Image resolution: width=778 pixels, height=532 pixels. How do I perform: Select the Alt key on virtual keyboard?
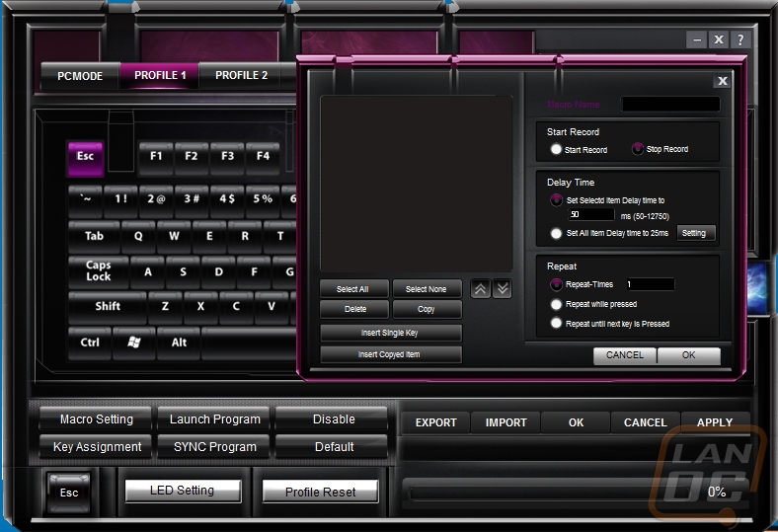(179, 342)
